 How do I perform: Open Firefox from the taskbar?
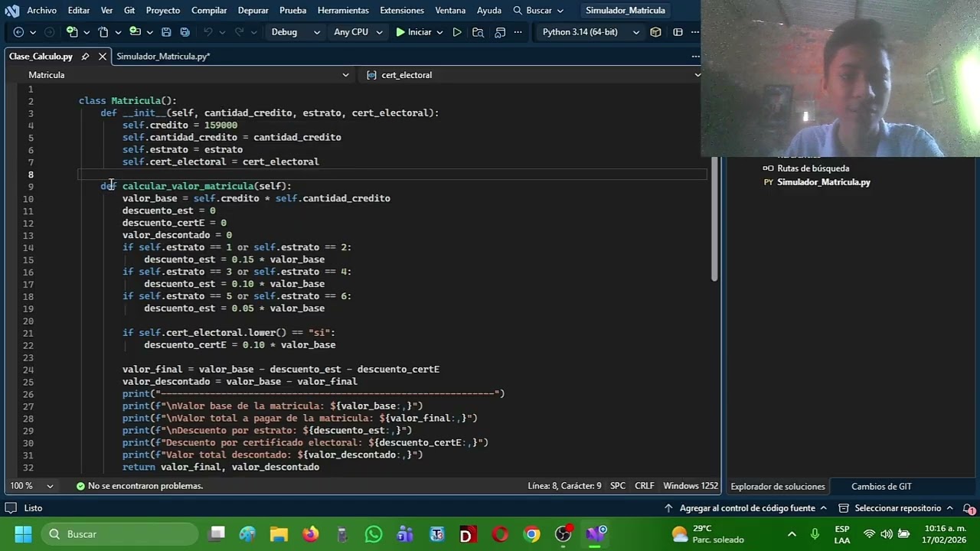pyautogui.click(x=310, y=534)
